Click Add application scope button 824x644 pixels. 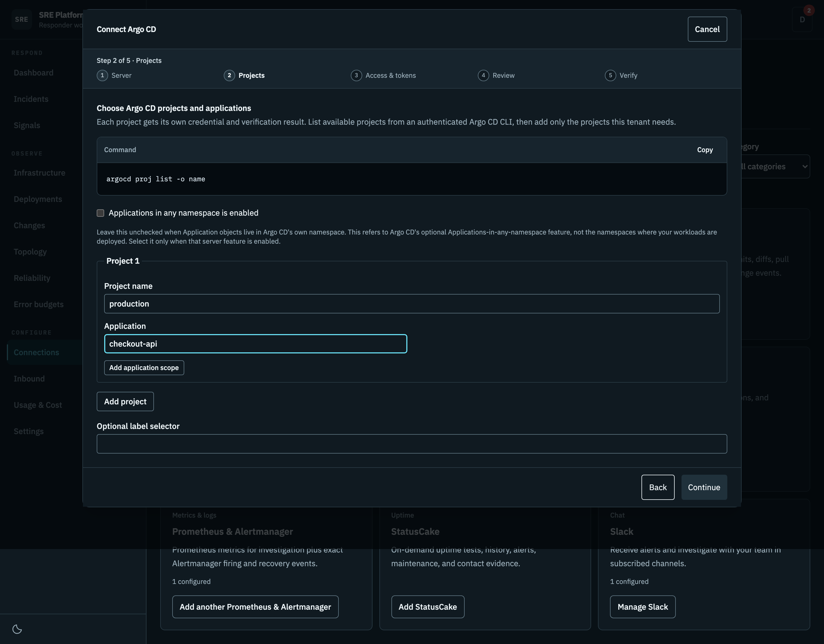tap(144, 368)
